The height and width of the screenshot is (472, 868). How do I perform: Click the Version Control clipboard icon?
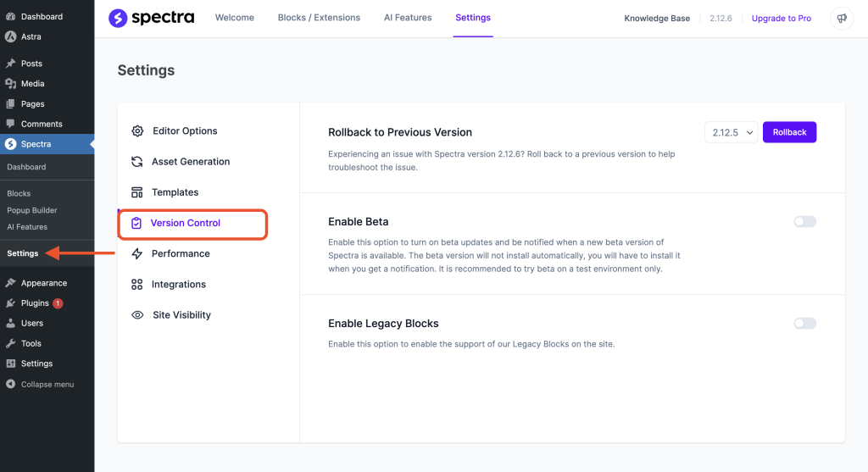pyautogui.click(x=136, y=223)
